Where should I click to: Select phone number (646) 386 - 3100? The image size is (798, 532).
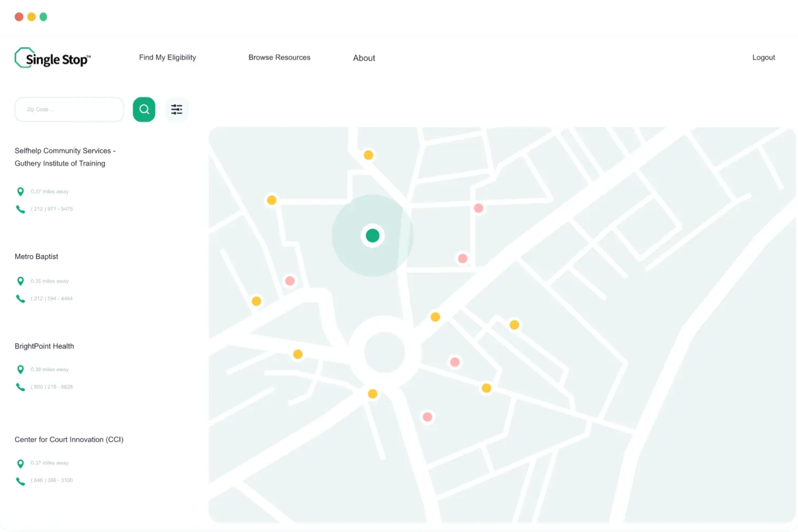52,480
